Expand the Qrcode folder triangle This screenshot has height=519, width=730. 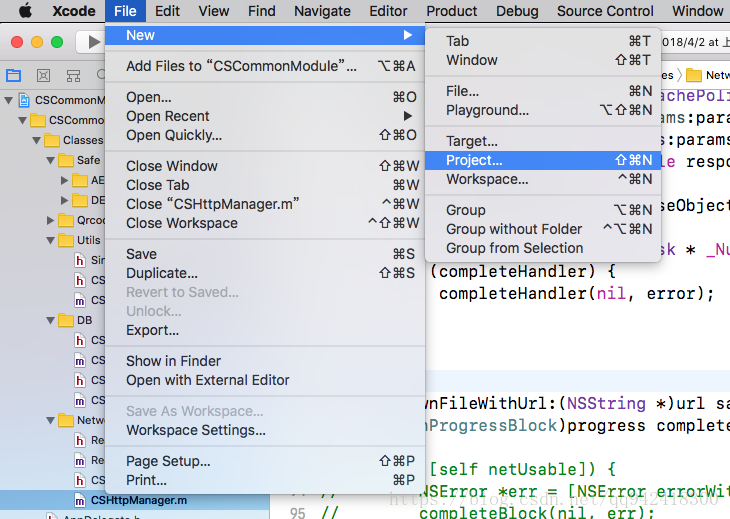(51, 220)
